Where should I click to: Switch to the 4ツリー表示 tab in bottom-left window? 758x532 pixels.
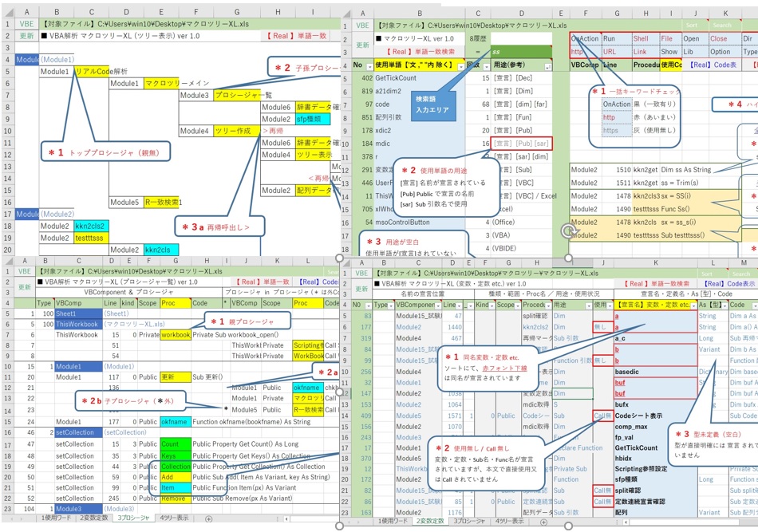tap(175, 518)
